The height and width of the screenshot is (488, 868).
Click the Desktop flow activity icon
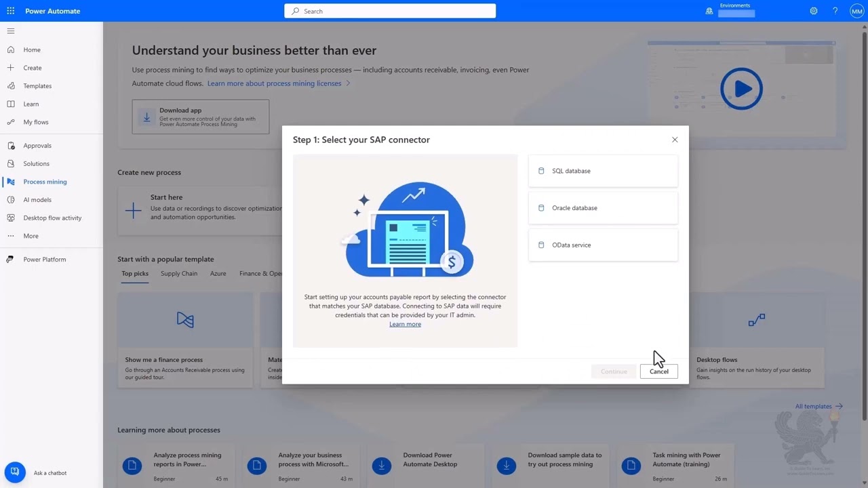coord(10,218)
